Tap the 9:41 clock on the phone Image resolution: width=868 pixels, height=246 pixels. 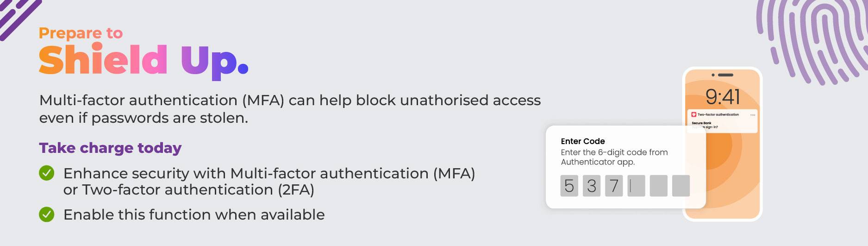(x=723, y=97)
